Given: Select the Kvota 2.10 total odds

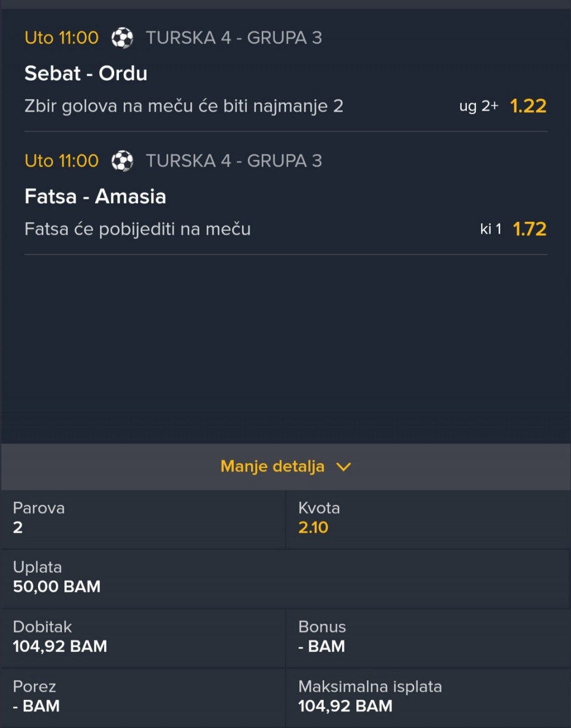Looking at the screenshot, I should click(x=313, y=528).
